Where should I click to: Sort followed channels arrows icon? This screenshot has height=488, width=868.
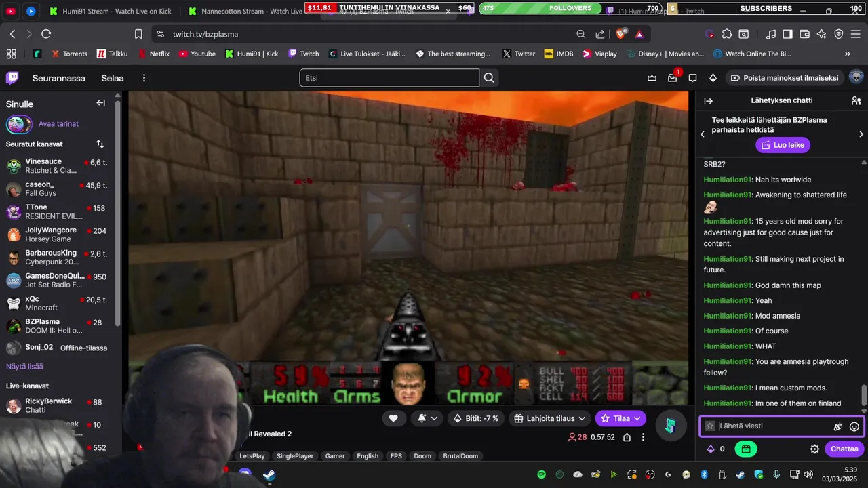click(100, 144)
